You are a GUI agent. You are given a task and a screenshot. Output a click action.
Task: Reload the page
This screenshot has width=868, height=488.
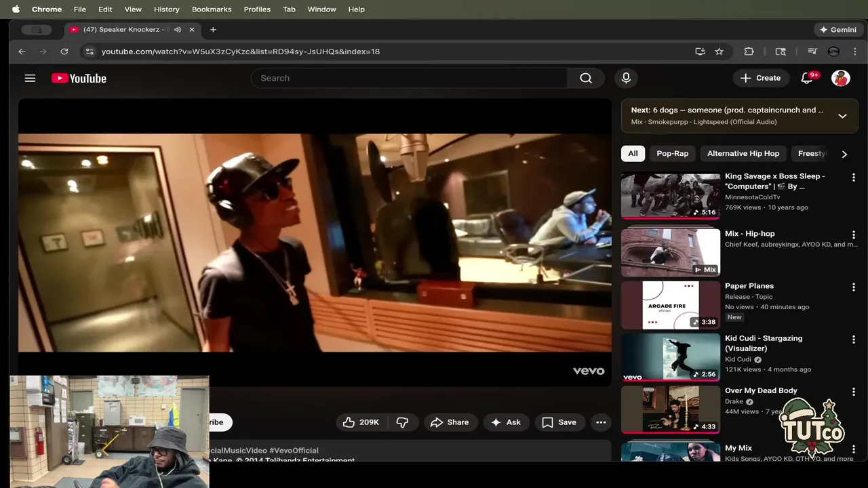click(x=64, y=52)
